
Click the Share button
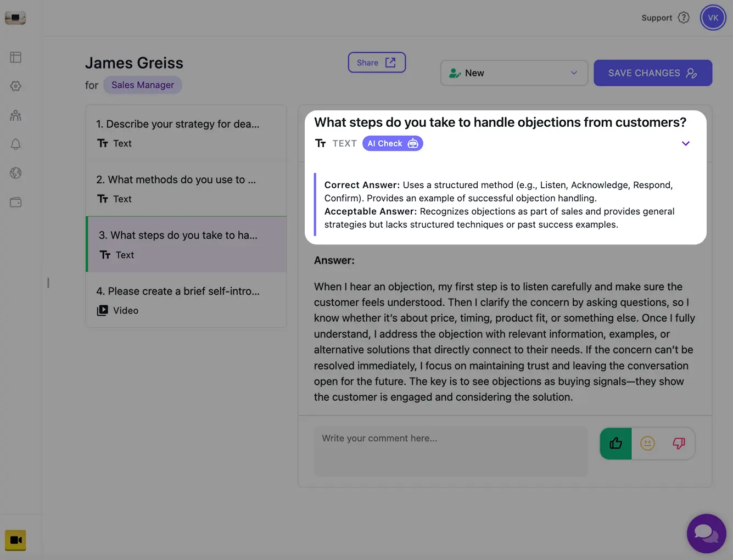tap(377, 63)
